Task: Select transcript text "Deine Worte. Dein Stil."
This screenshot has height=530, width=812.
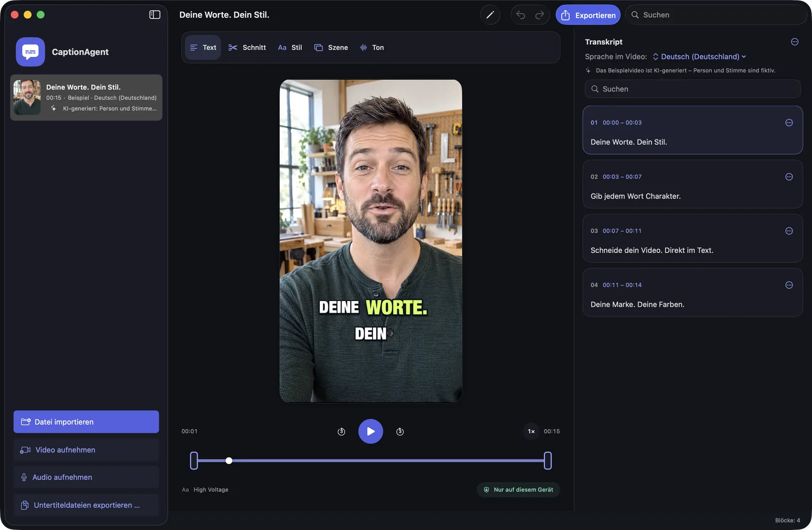Action: 629,142
